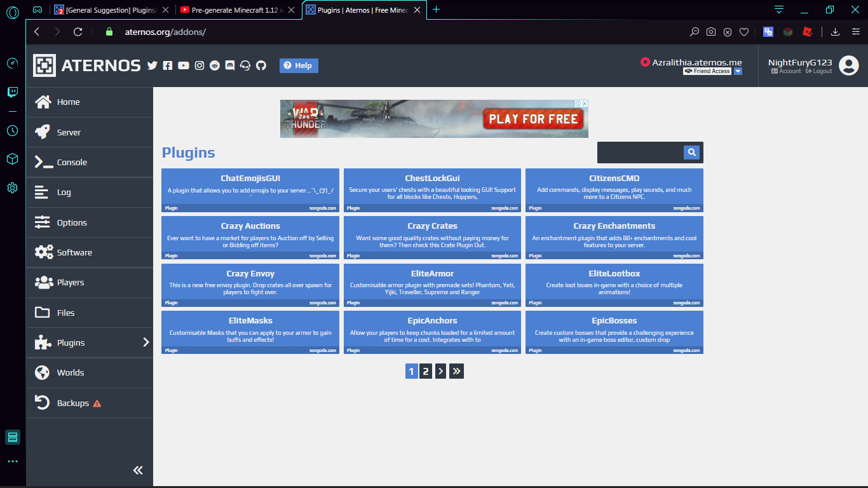Click the Aternos logo in the header
The height and width of the screenshot is (488, 868).
click(x=87, y=65)
